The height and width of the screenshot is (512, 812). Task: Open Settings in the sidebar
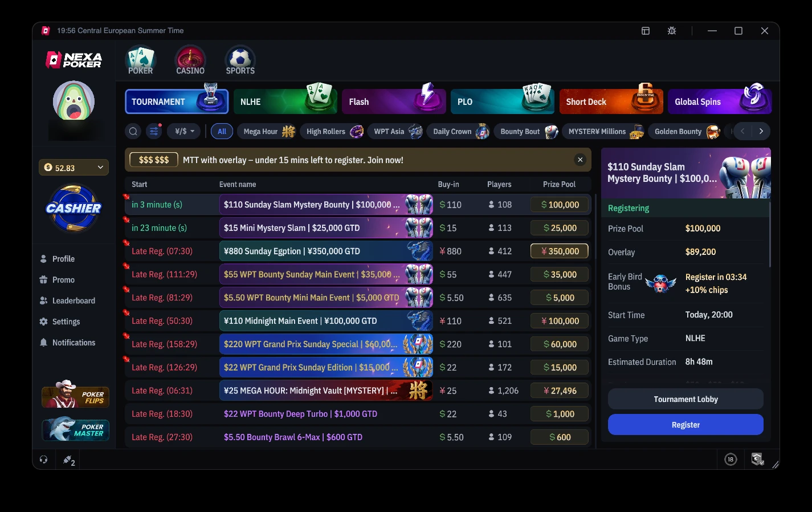click(x=60, y=322)
